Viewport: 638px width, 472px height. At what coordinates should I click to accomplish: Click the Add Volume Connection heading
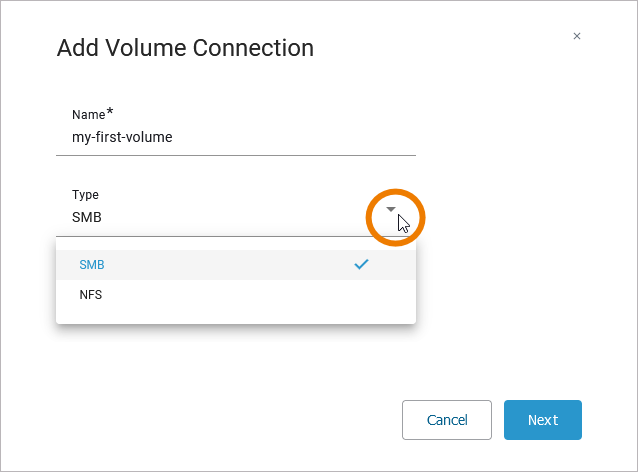185,47
